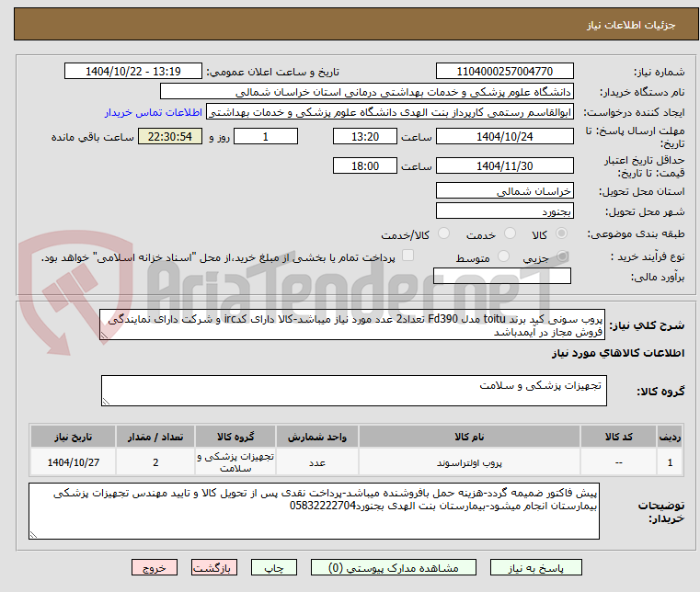Click the announcement date field 1404/10/22 - 13:19
700x592 pixels.
point(133,71)
